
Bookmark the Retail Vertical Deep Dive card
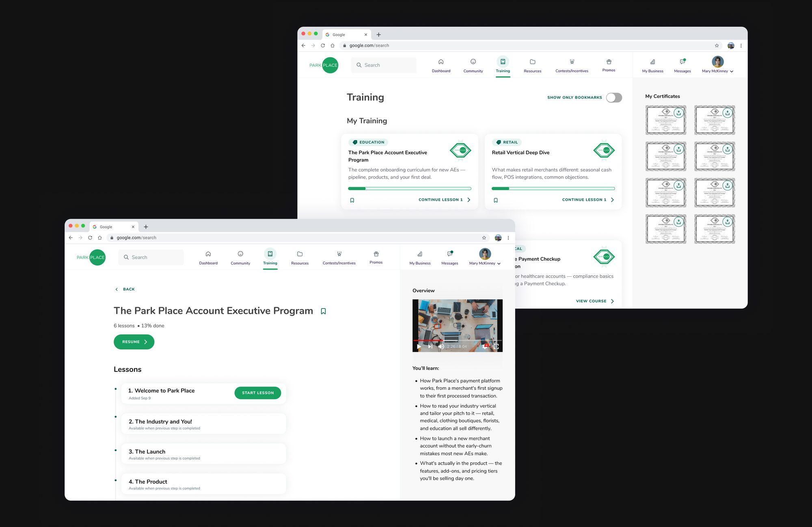coord(496,200)
